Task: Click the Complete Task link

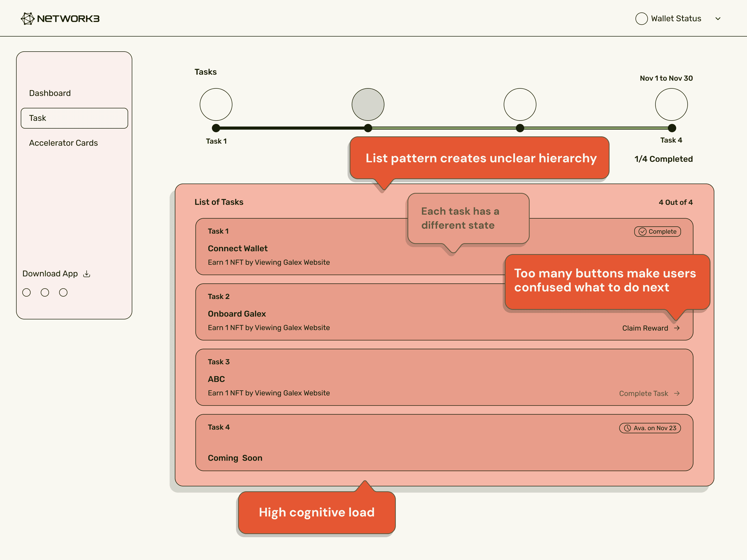Action: 644,393
